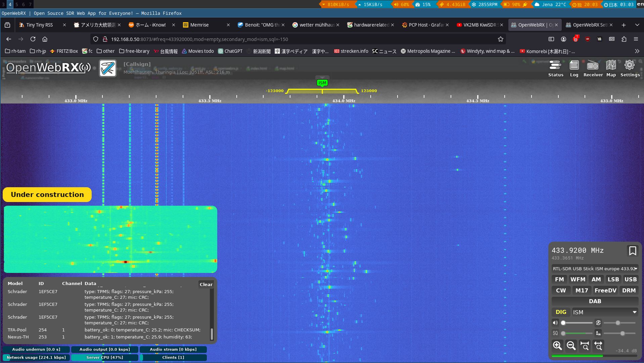Click the receiver avatar image
644x363 pixels.
click(108, 68)
